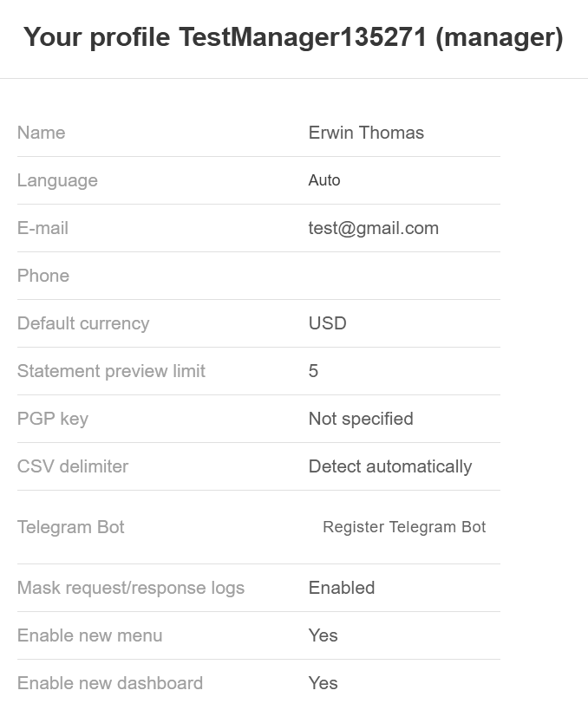Image resolution: width=588 pixels, height=723 pixels.
Task: Click the Mask request/response logs label
Action: pos(130,588)
